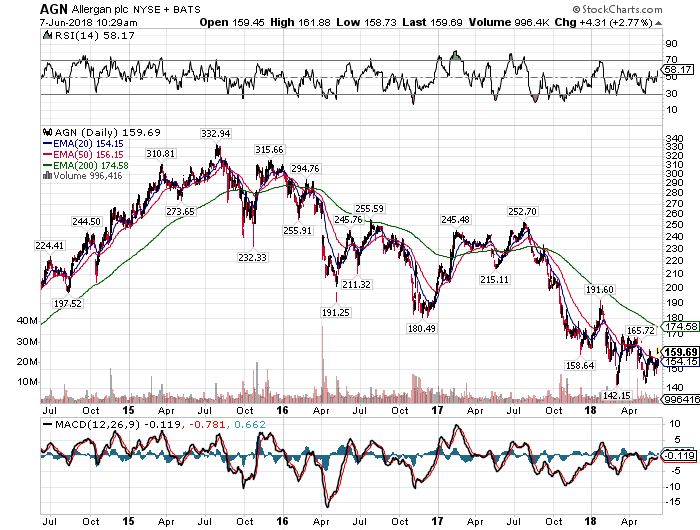Click the -0.119 MACD tag on right axis
The image size is (700, 530).
[679, 455]
